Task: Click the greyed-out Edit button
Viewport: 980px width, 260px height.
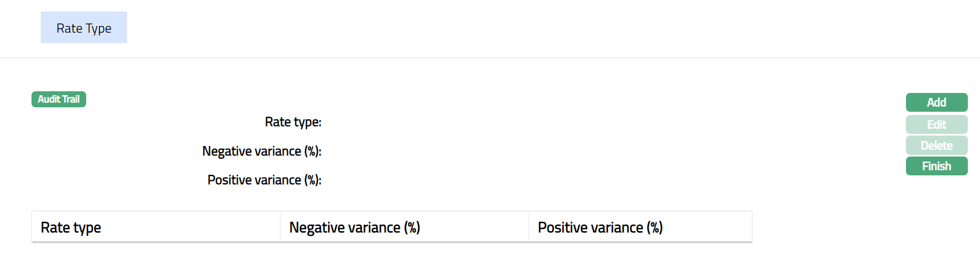Action: 936,124
